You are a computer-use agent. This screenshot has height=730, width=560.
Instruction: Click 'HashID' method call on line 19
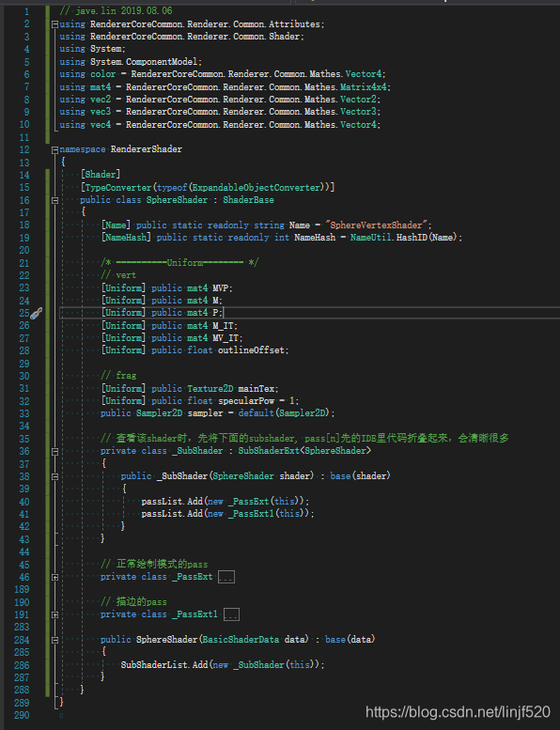tap(412, 238)
